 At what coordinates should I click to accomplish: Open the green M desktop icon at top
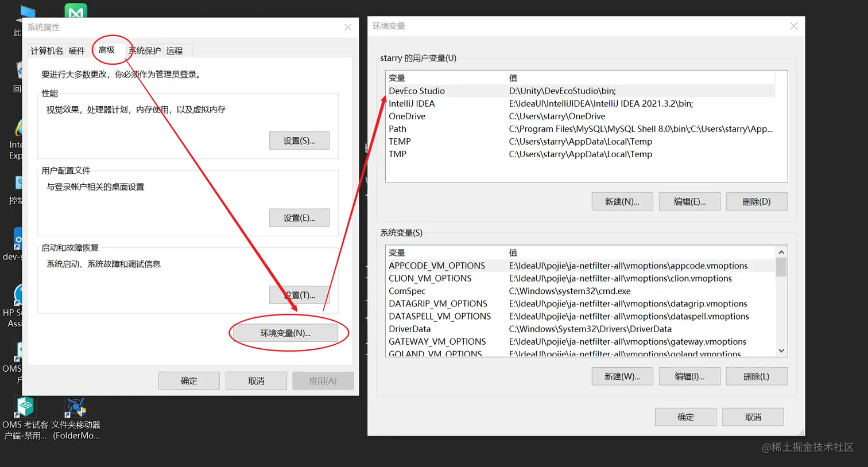76,11
